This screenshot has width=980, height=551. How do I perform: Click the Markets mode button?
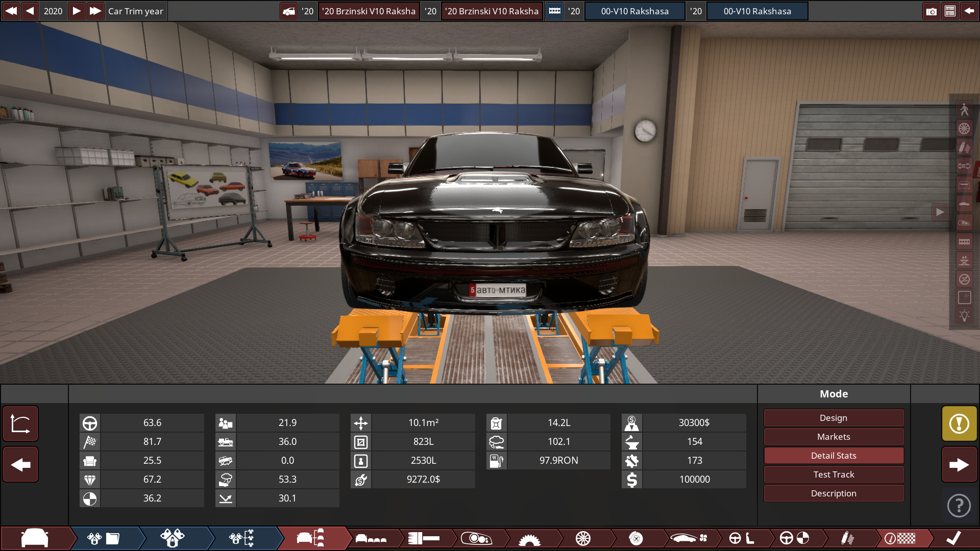[x=834, y=437]
